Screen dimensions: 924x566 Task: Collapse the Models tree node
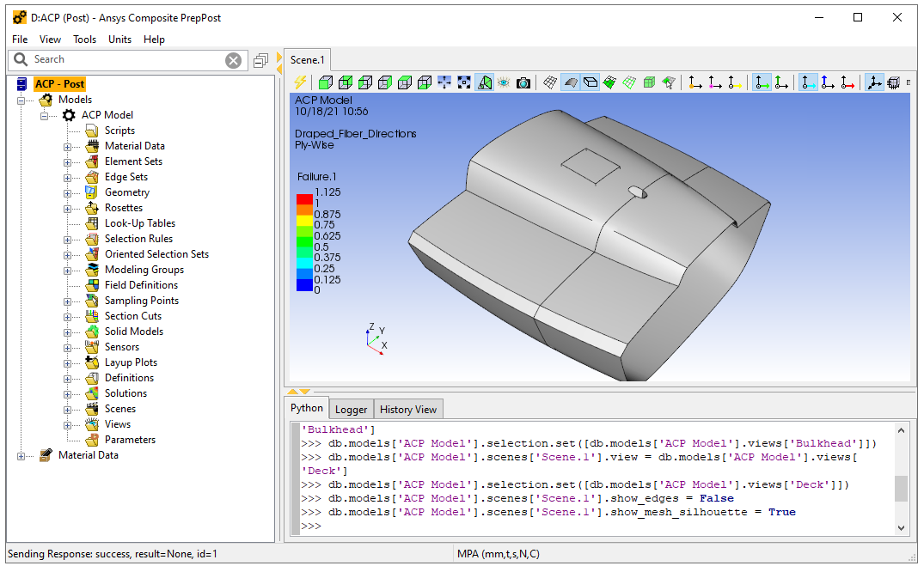click(x=21, y=100)
